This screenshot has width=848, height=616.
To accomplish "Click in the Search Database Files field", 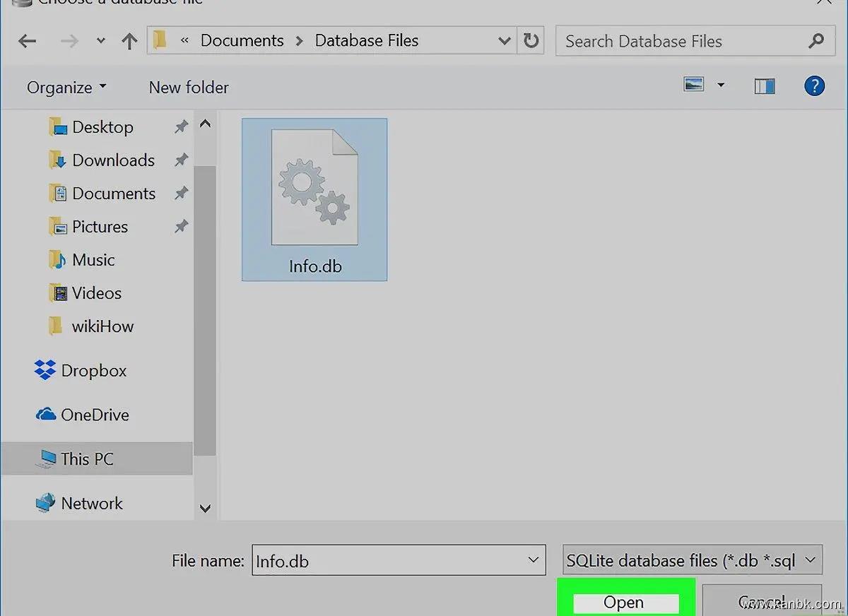I will pyautogui.click(x=678, y=41).
